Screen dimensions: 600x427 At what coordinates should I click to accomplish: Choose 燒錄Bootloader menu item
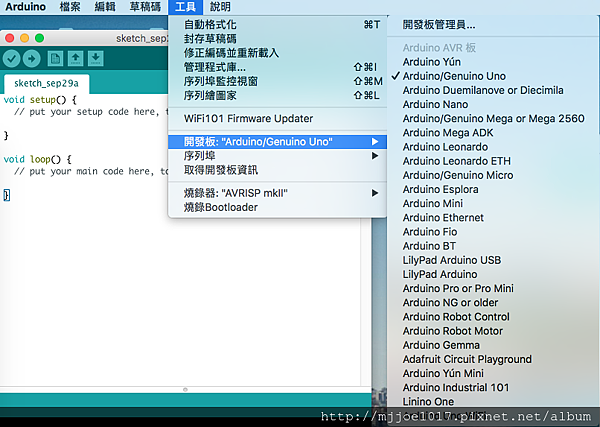[x=277, y=207]
